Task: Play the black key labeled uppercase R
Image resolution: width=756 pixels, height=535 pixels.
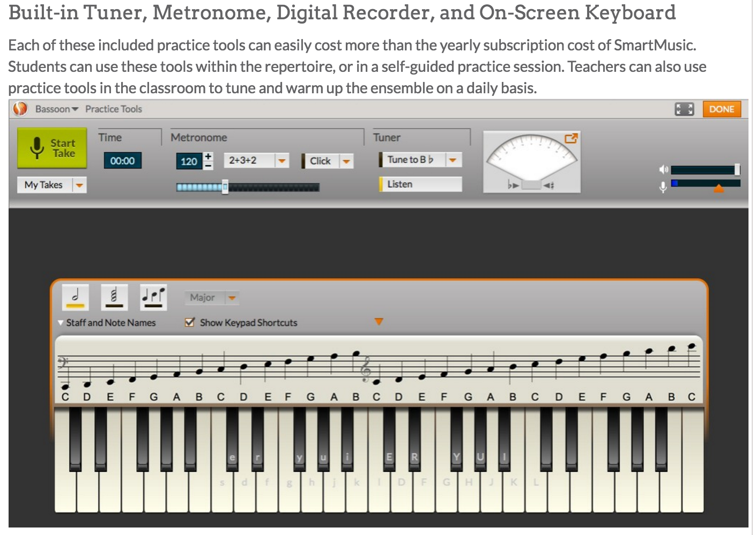Action: coord(414,440)
